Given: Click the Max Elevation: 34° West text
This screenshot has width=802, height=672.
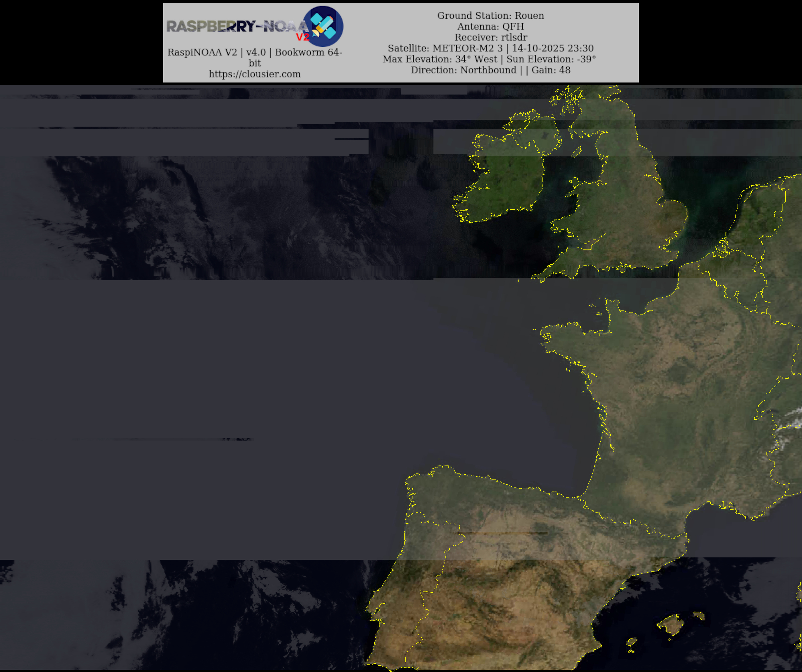Looking at the screenshot, I should click(x=440, y=59).
